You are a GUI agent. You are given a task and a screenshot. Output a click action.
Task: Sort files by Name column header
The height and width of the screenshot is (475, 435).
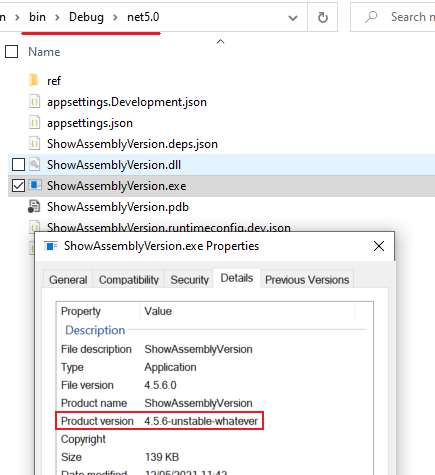(44, 52)
